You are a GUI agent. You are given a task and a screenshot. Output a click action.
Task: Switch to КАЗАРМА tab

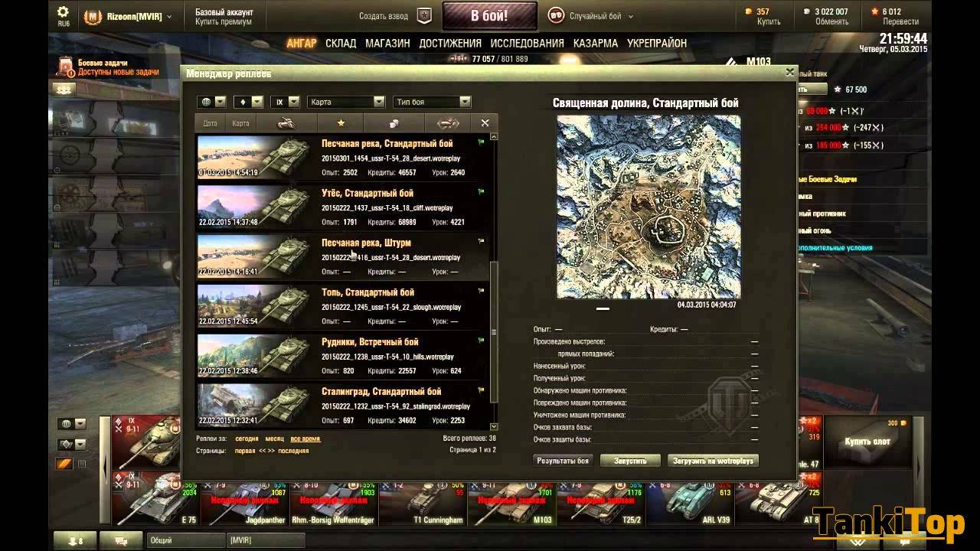click(x=596, y=44)
